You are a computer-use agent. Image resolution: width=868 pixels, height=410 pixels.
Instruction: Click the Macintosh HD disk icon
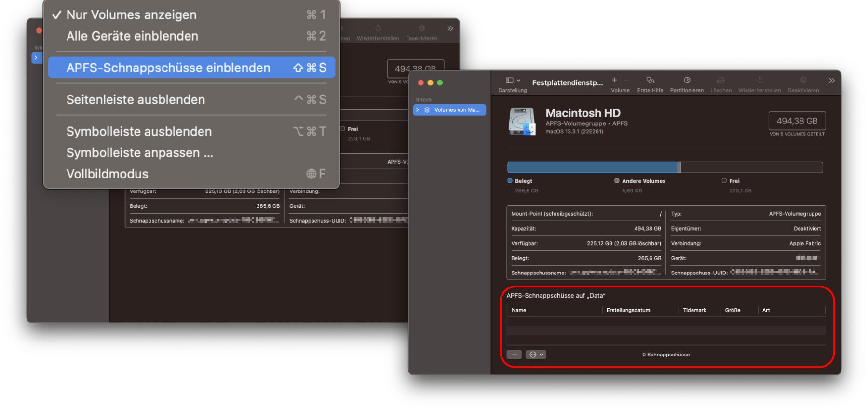(522, 122)
